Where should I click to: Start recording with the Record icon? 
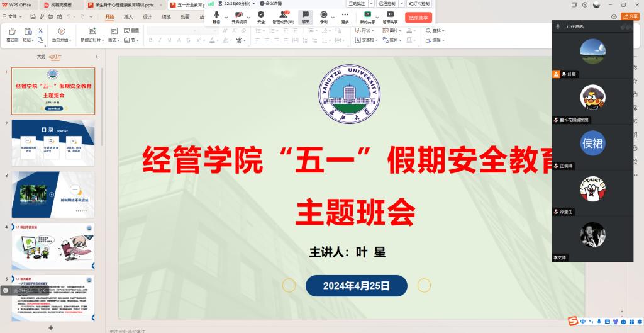click(x=323, y=15)
